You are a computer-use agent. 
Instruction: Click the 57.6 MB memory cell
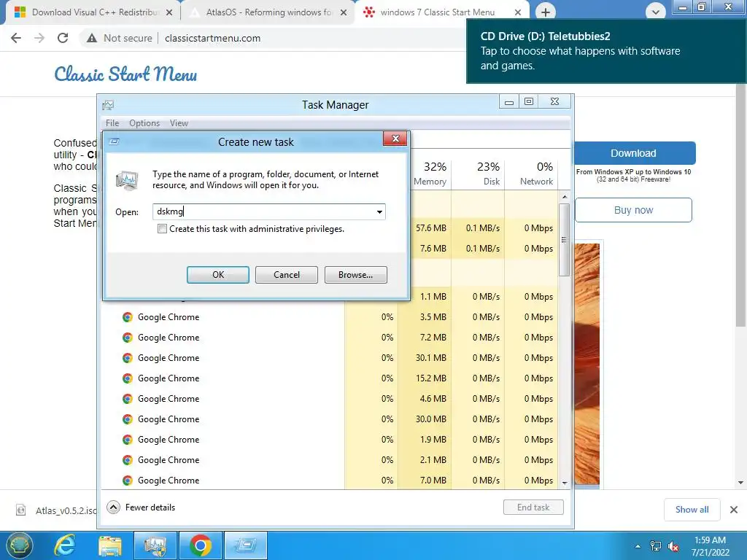[x=430, y=228]
